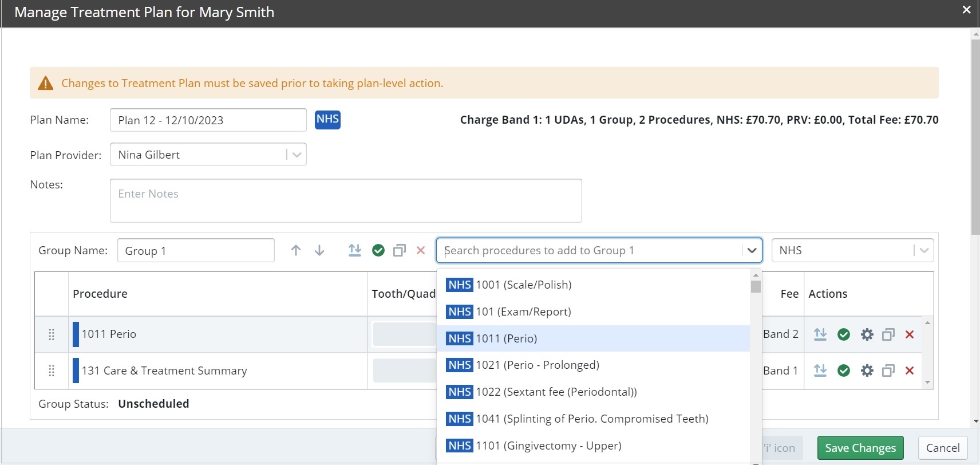Image resolution: width=980 pixels, height=465 pixels.
Task: Duplicate Group 1 with the copy icon
Action: click(x=400, y=250)
